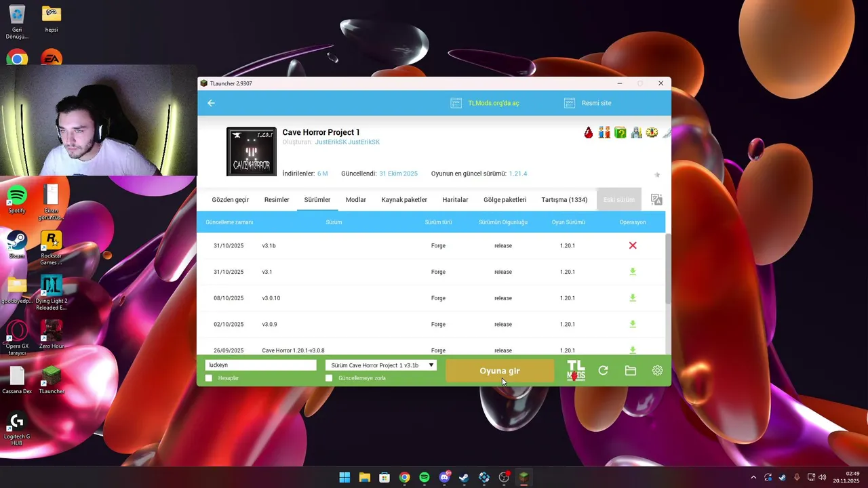Click the translate description icon
The width and height of the screenshot is (868, 488).
(x=656, y=199)
